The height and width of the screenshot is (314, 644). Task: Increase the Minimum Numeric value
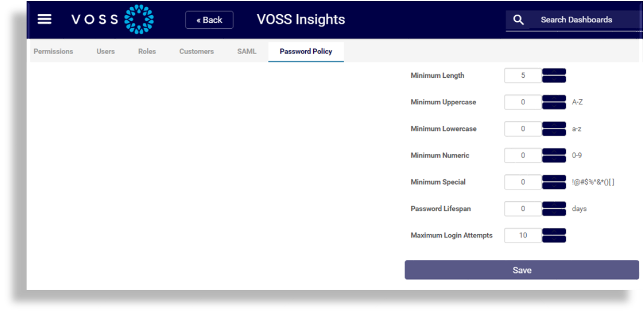[553, 152]
